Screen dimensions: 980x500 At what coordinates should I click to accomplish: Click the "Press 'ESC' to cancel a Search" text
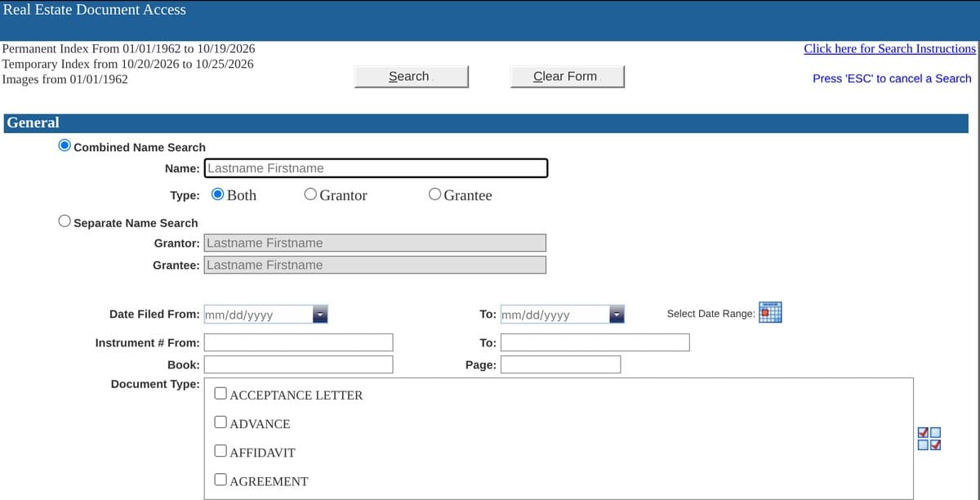pyautogui.click(x=892, y=78)
